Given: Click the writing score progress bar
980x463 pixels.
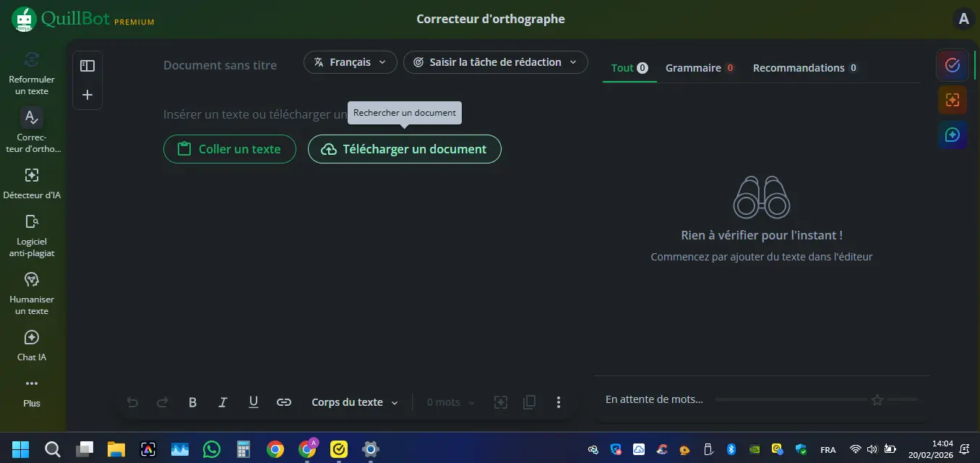Looking at the screenshot, I should click(817, 399).
